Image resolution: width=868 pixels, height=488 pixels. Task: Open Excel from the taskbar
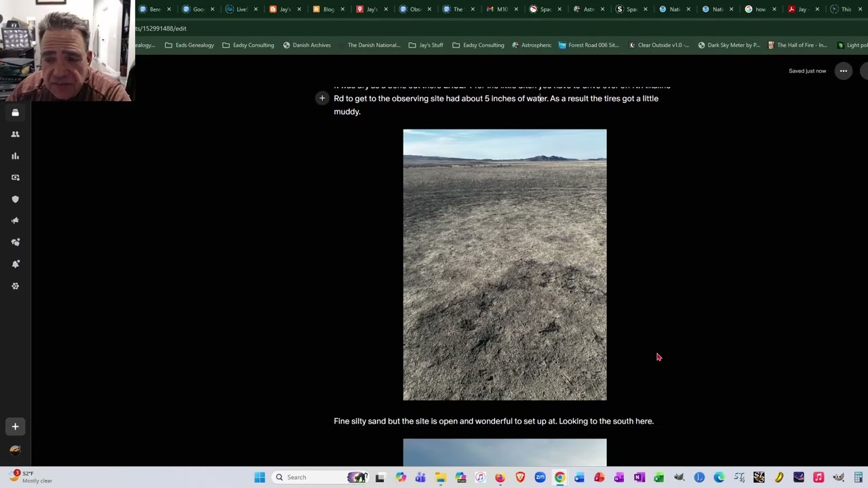[659, 477]
